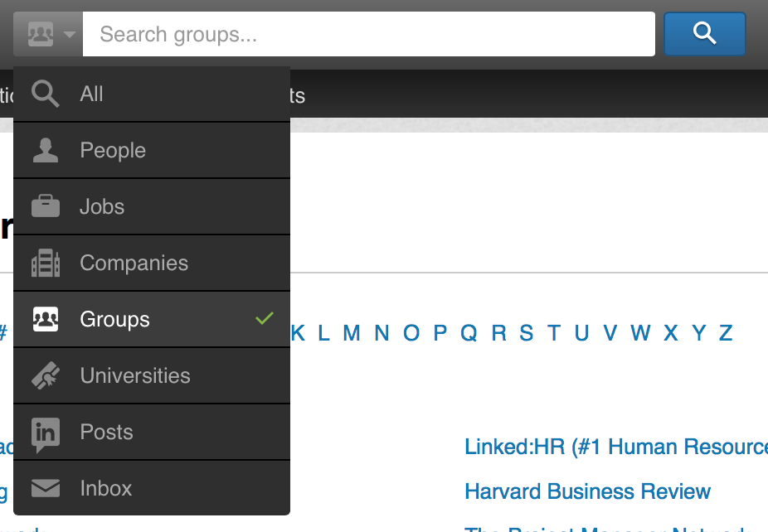Click the building Companies icon

(45, 264)
